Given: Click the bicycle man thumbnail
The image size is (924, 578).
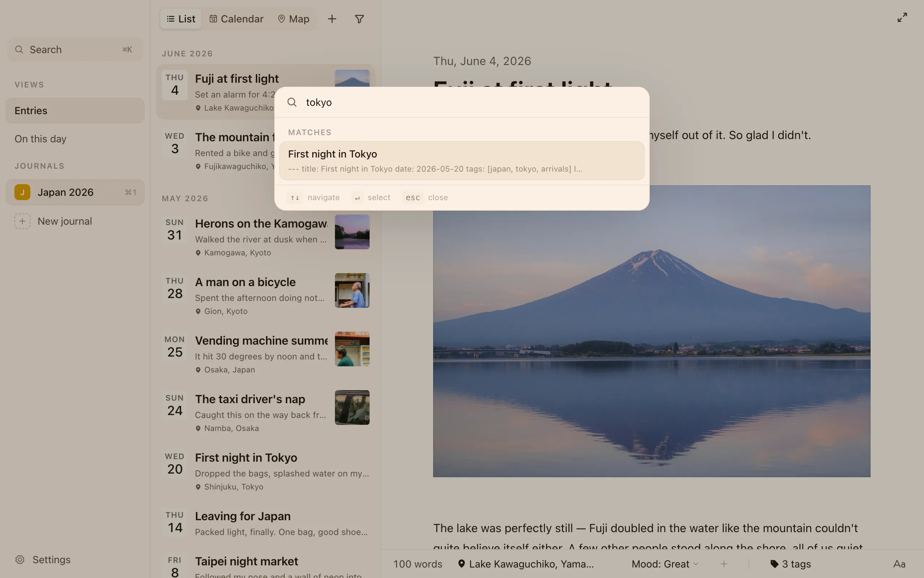Looking at the screenshot, I should (352, 290).
